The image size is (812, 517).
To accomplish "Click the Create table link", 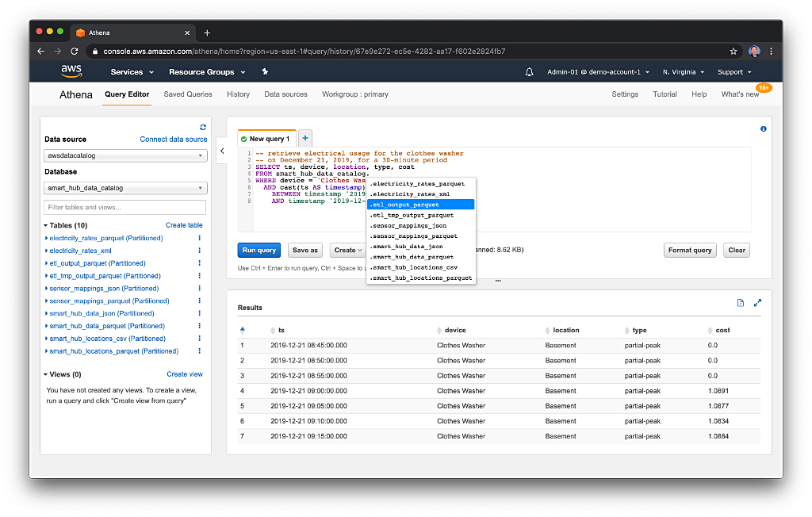I will (184, 225).
